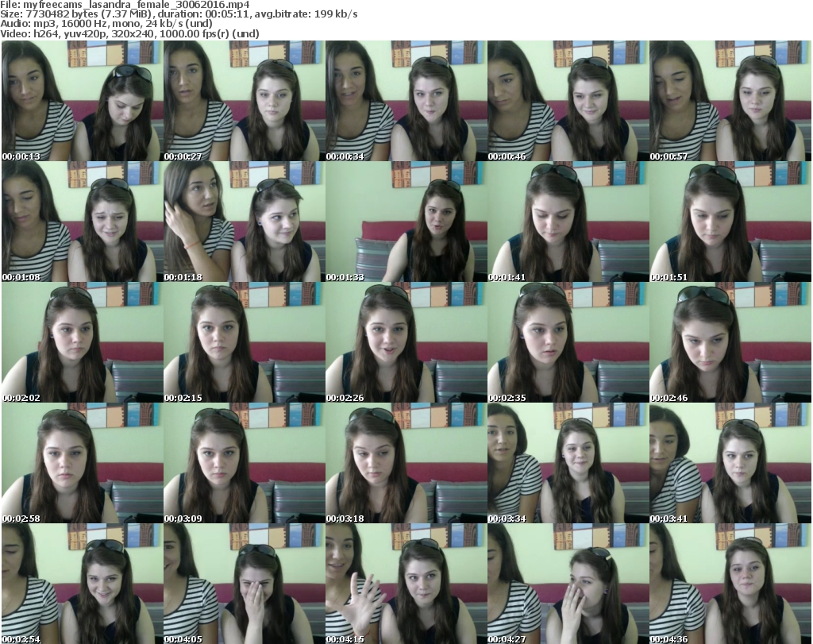Open the frame at timestamp 00:01:41

click(x=568, y=222)
